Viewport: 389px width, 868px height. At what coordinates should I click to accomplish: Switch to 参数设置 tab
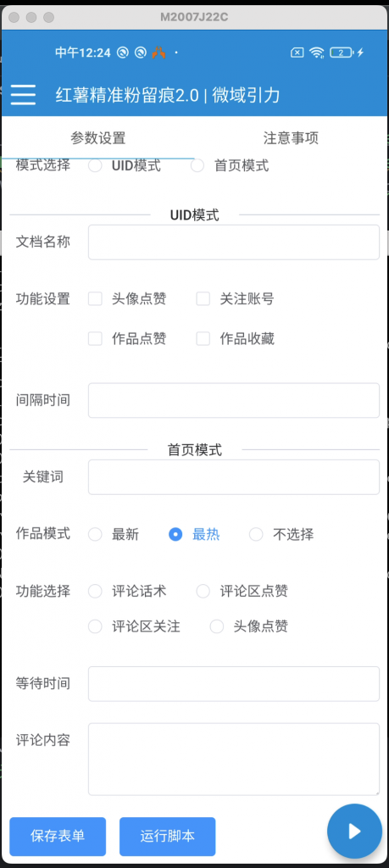coord(98,138)
